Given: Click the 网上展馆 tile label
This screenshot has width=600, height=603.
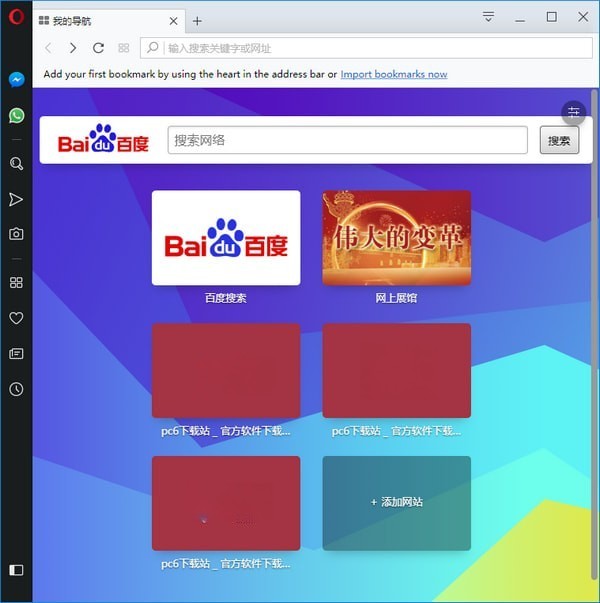Looking at the screenshot, I should click(396, 298).
